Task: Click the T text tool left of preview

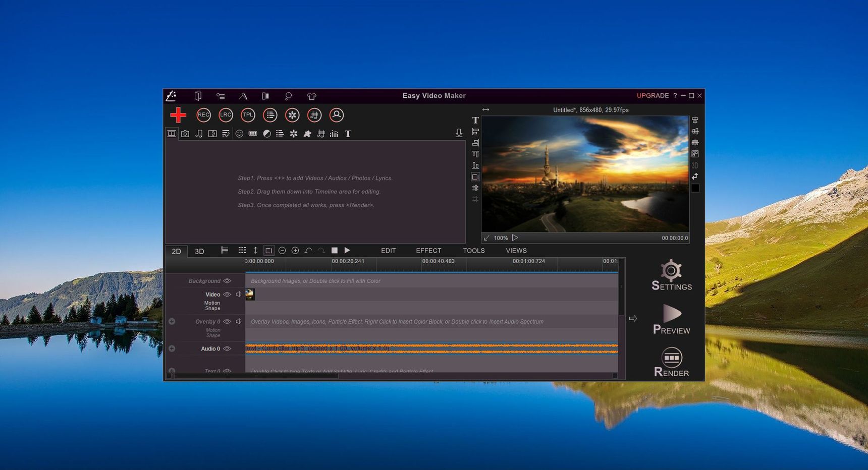Action: pyautogui.click(x=475, y=120)
